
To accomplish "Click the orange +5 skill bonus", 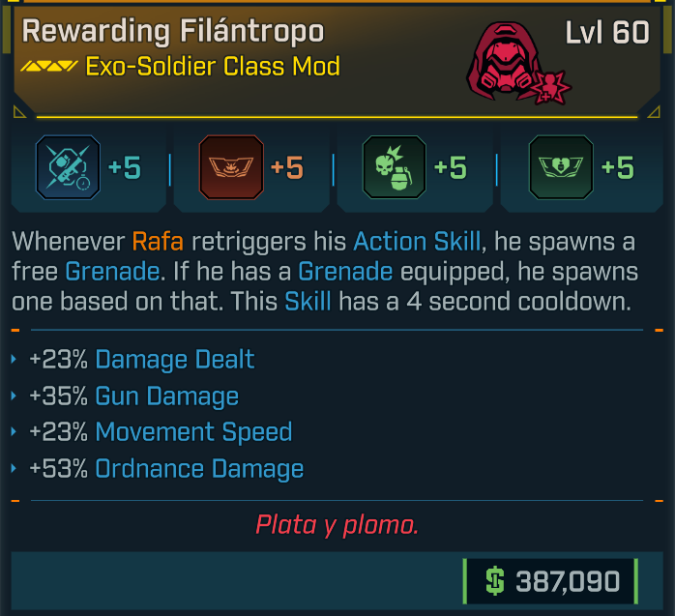I will pos(286,168).
